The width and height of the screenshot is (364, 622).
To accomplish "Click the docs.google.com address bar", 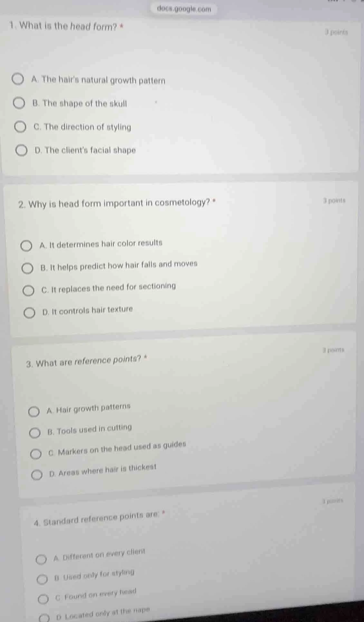I will pyautogui.click(x=184, y=9).
